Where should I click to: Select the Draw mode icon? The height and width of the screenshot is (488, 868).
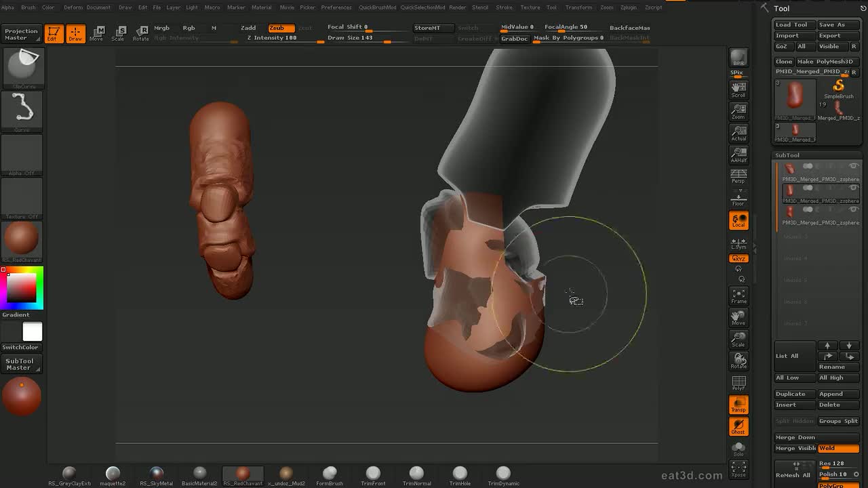(x=75, y=33)
